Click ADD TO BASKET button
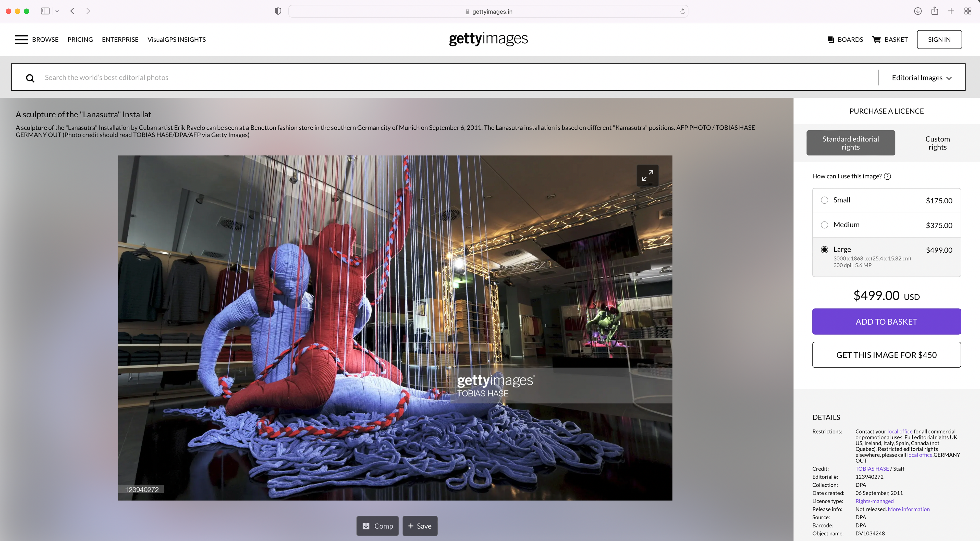This screenshot has width=980, height=541. point(886,322)
